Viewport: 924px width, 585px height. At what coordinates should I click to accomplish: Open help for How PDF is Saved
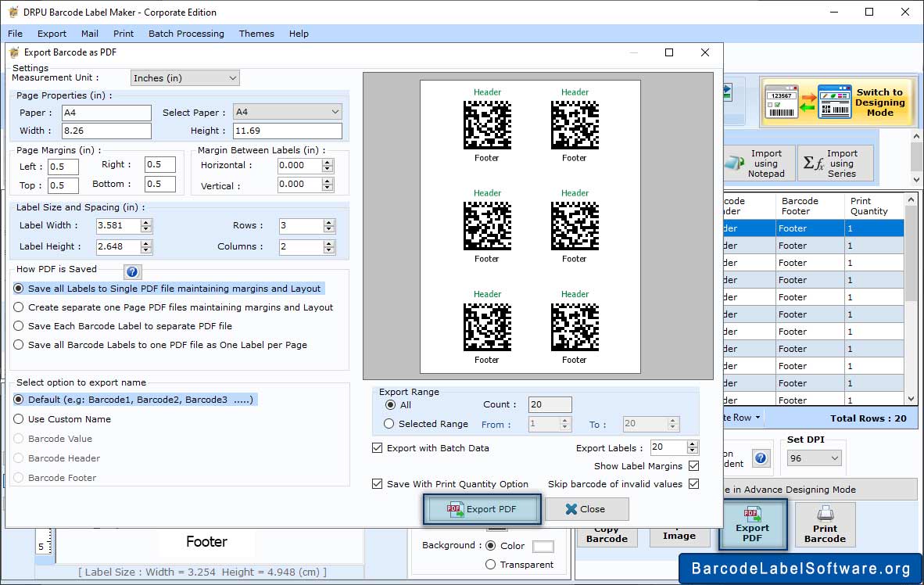pos(133,271)
